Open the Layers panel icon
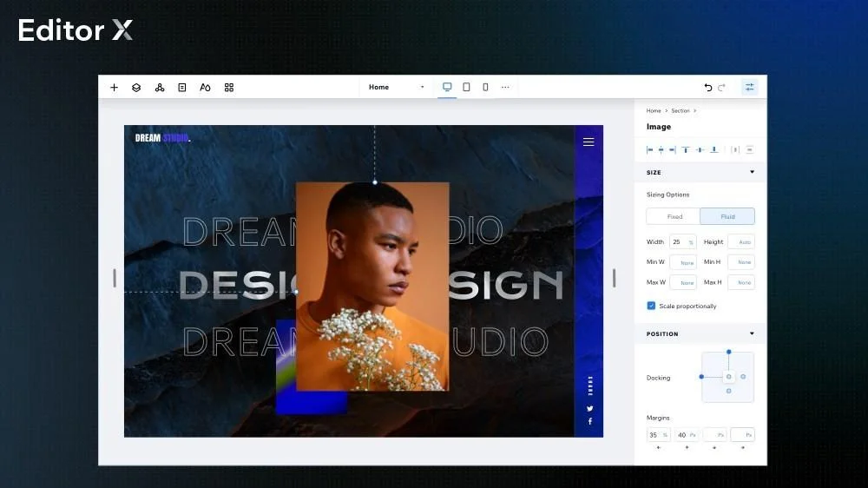The width and height of the screenshot is (868, 488). (x=136, y=88)
